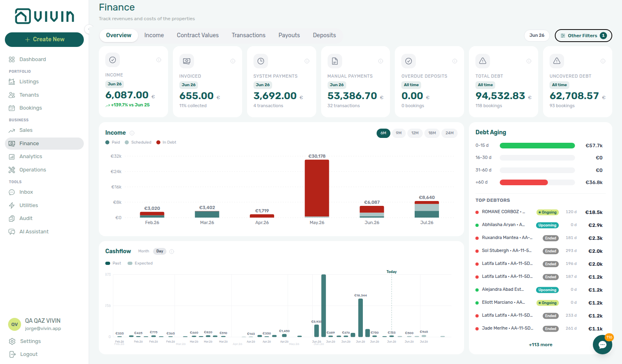Click the 0-15 d green aging bar

click(537, 146)
